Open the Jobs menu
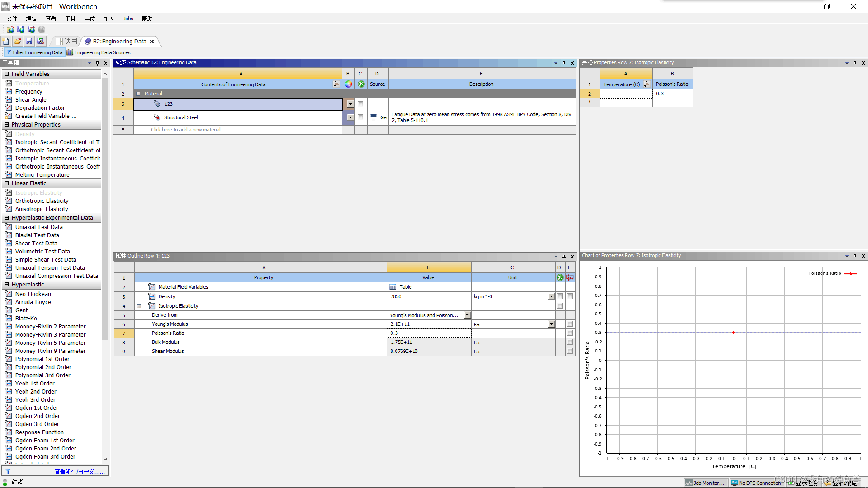This screenshot has width=868, height=488. tap(128, 19)
